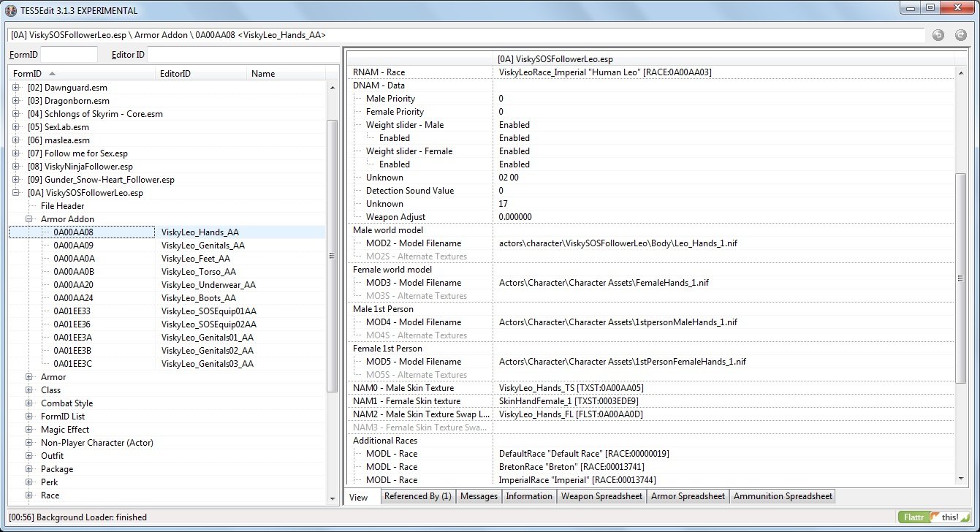This screenshot has height=532, width=980.
Task: Expand the Non-Player Character (Actor) group
Action: 30,443
